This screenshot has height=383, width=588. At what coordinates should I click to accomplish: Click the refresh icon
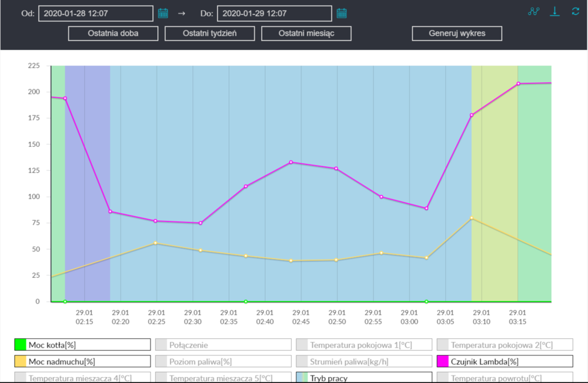point(575,12)
